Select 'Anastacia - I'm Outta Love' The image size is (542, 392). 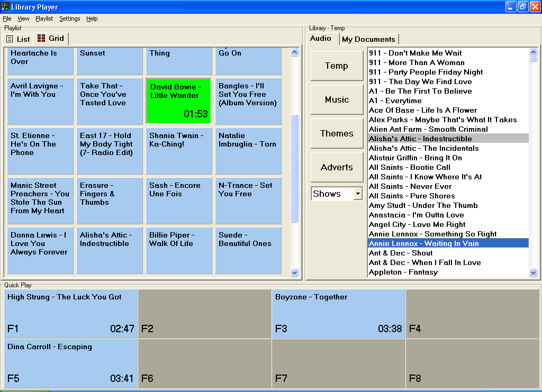(448, 215)
